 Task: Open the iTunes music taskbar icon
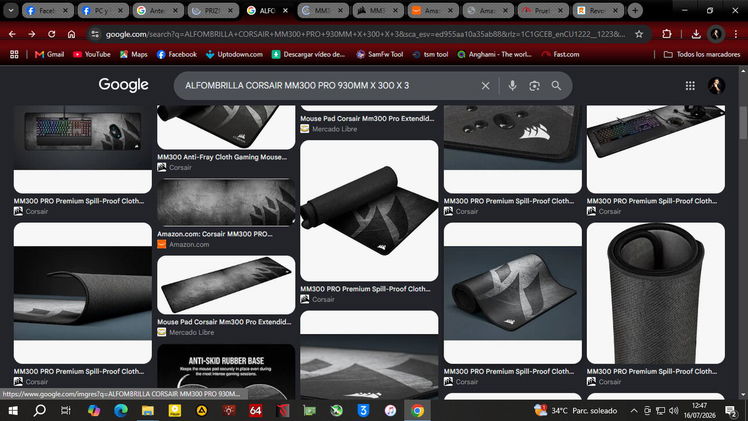[390, 411]
